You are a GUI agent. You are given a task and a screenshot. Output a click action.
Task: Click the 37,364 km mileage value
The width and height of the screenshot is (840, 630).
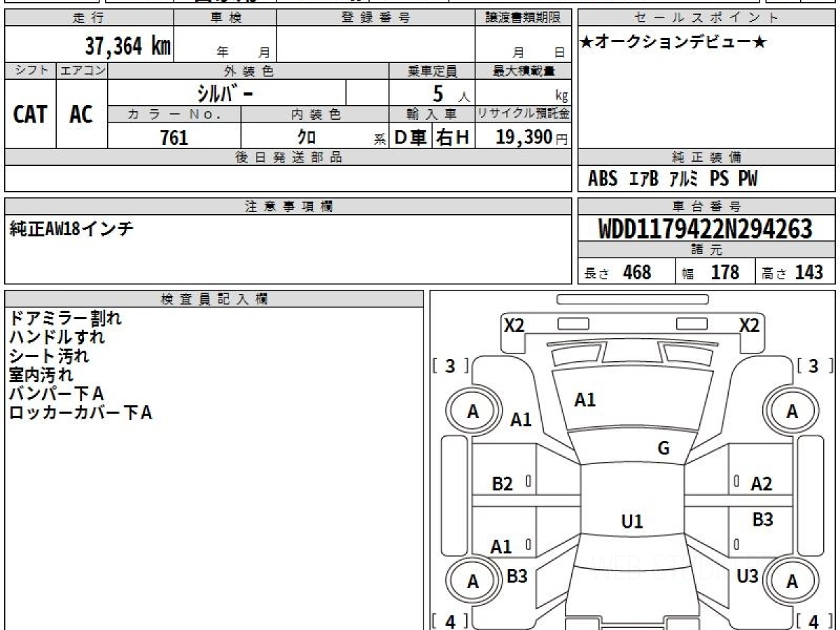128,46
